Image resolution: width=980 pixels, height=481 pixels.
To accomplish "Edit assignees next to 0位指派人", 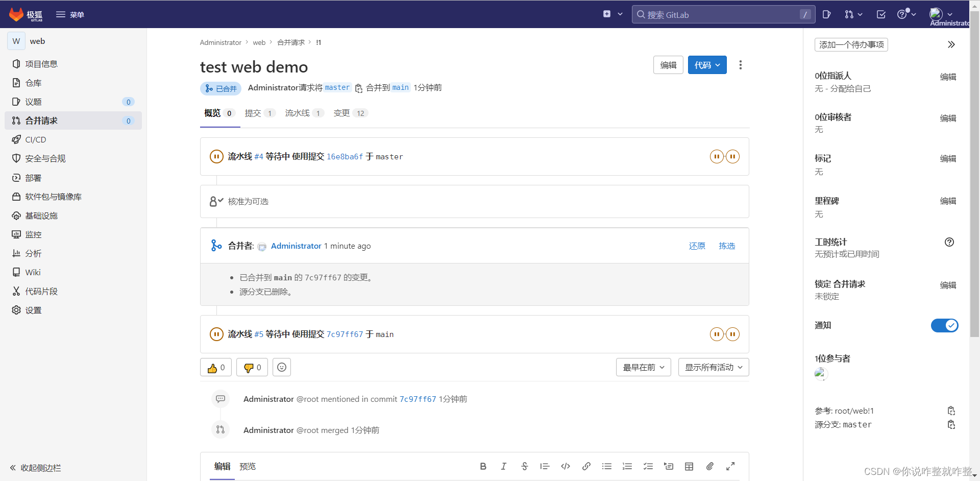I will coord(948,77).
